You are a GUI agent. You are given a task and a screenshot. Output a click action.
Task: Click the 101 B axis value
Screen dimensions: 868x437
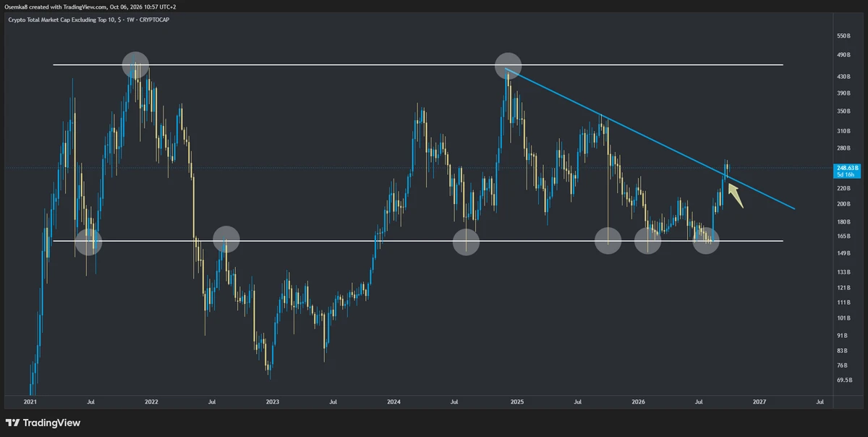(843, 318)
